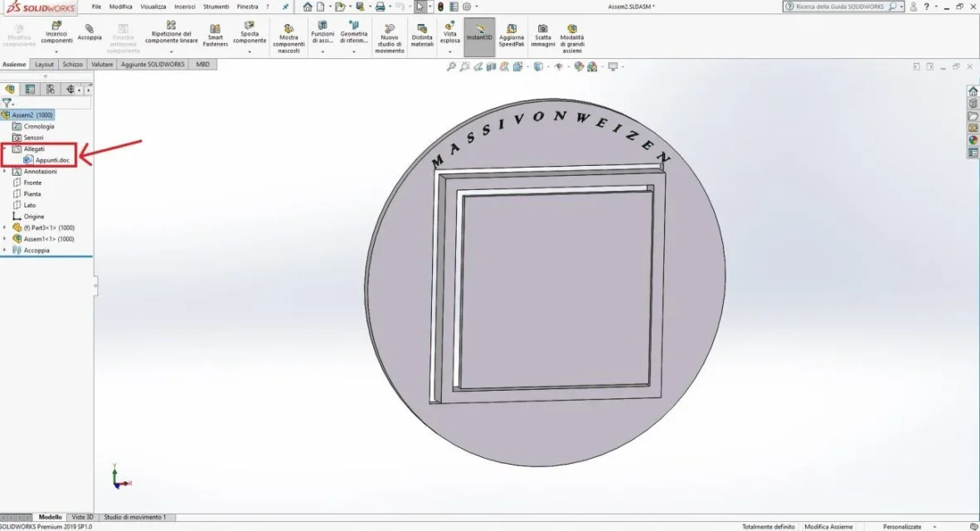Image resolution: width=980 pixels, height=531 pixels.
Task: Click the Personalizzate status bar button
Action: tap(902, 527)
